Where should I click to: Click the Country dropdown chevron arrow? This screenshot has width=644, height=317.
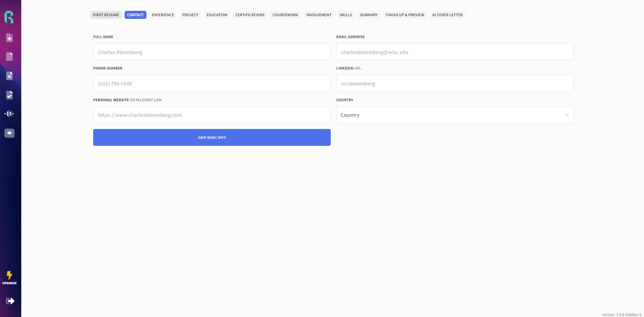[567, 115]
